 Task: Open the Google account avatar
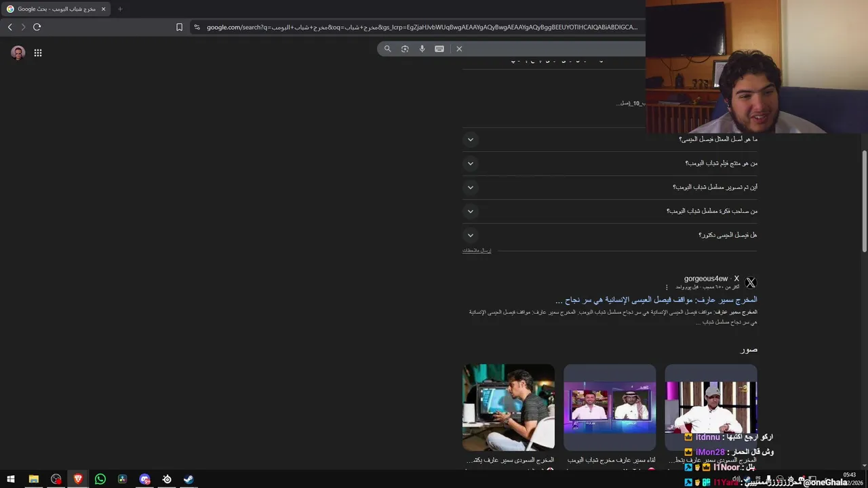coord(18,53)
